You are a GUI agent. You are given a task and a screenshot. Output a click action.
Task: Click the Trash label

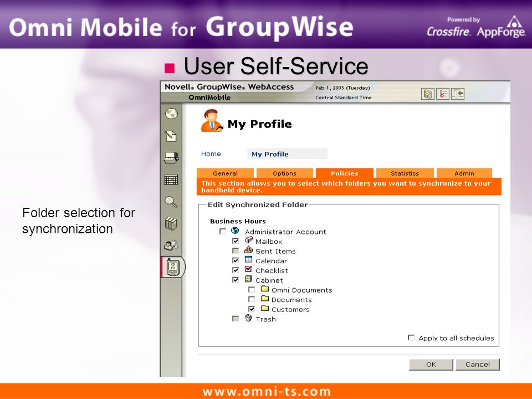(x=265, y=319)
